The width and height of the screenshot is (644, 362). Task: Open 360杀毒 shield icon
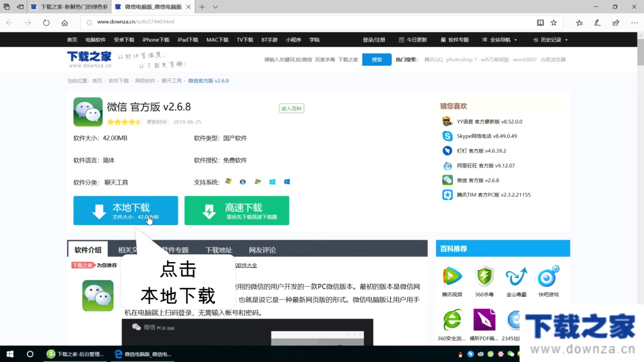pos(484,276)
